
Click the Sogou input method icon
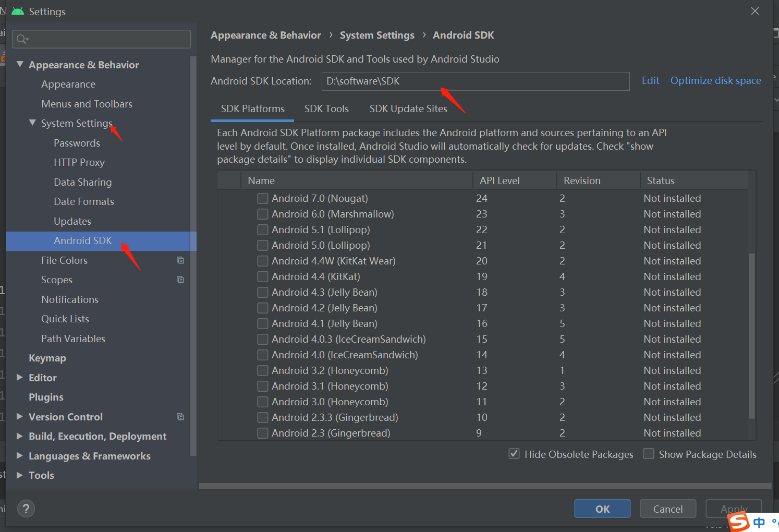pyautogui.click(x=739, y=522)
